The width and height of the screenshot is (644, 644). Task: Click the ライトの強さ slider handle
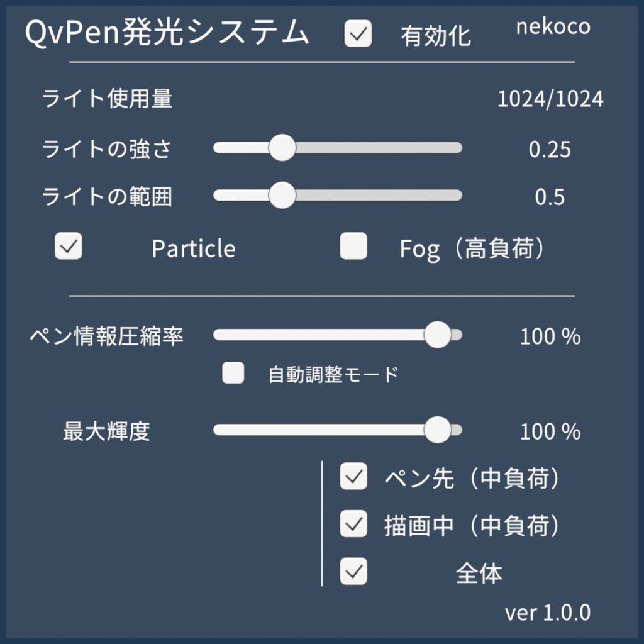coord(282,147)
